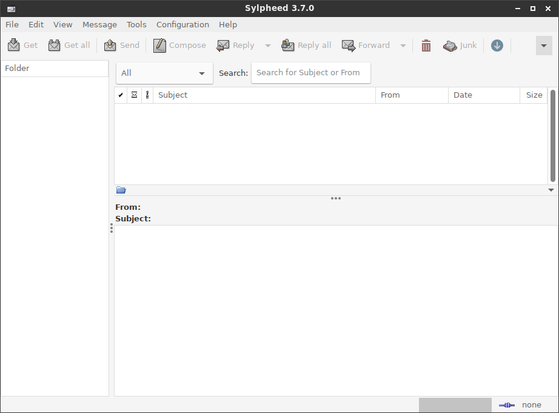Sort messages by Subject column

pos(264,95)
